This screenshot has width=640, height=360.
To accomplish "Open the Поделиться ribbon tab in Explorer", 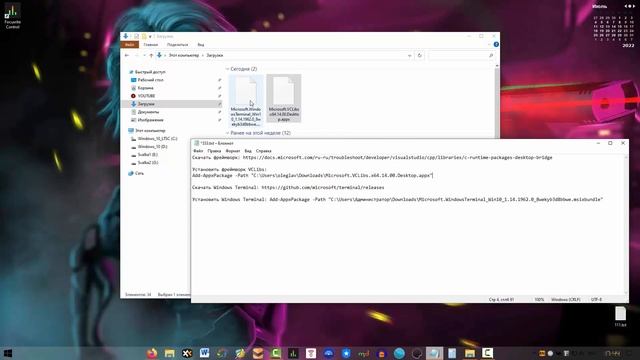I will (x=178, y=44).
